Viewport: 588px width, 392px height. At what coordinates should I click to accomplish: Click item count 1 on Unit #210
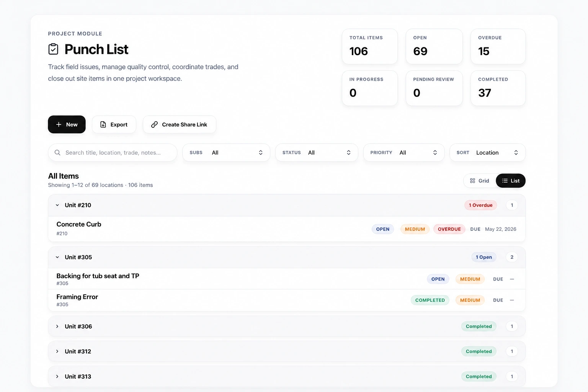512,205
